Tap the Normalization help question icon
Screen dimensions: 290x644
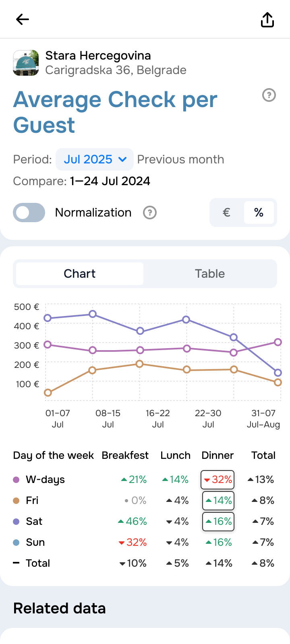tap(150, 213)
